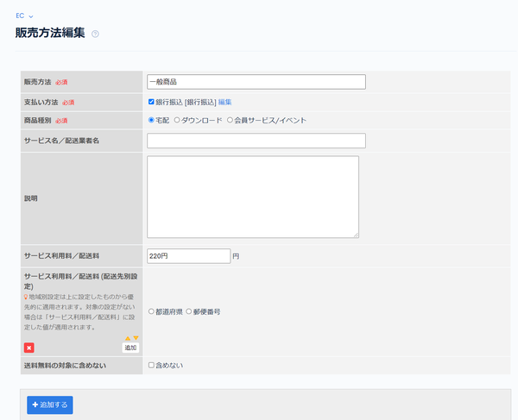Grab the 説明 textarea resize handle

pyautogui.click(x=356, y=235)
